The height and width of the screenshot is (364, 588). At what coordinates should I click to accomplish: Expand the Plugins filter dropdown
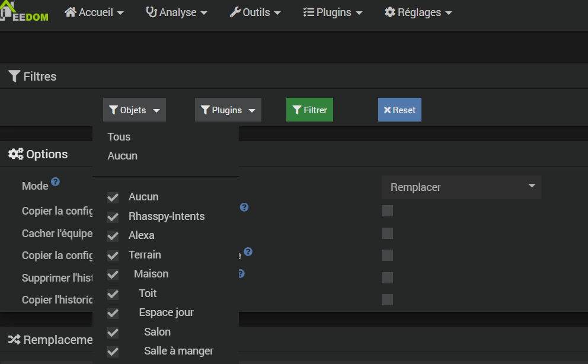pyautogui.click(x=228, y=110)
